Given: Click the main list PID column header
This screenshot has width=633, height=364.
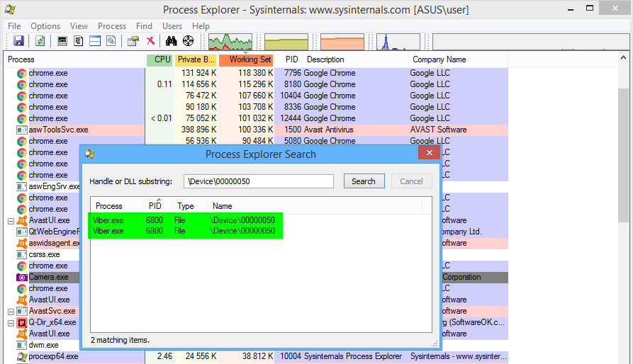Looking at the screenshot, I should [289, 59].
